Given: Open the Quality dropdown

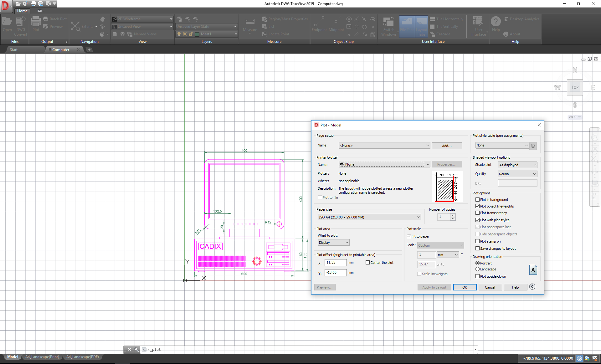Looking at the screenshot, I should pos(518,174).
